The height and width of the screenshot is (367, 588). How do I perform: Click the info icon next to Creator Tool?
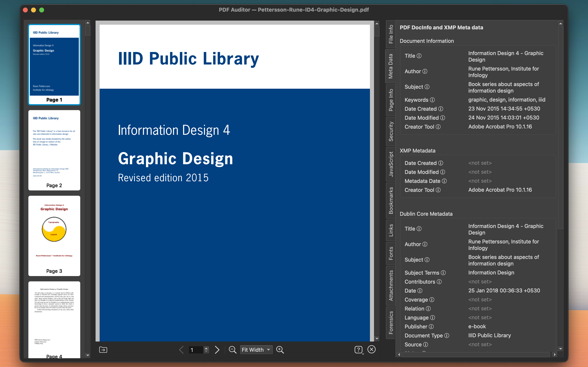click(x=438, y=127)
